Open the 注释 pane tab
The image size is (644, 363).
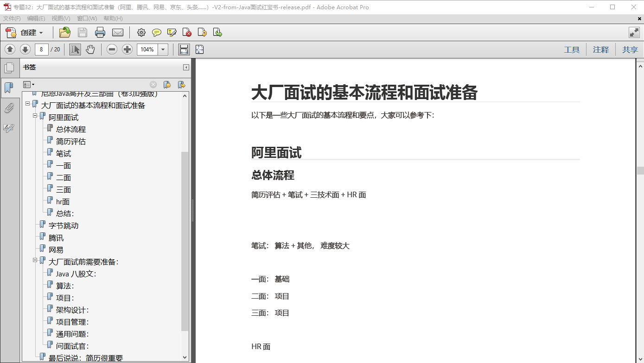pos(601,50)
